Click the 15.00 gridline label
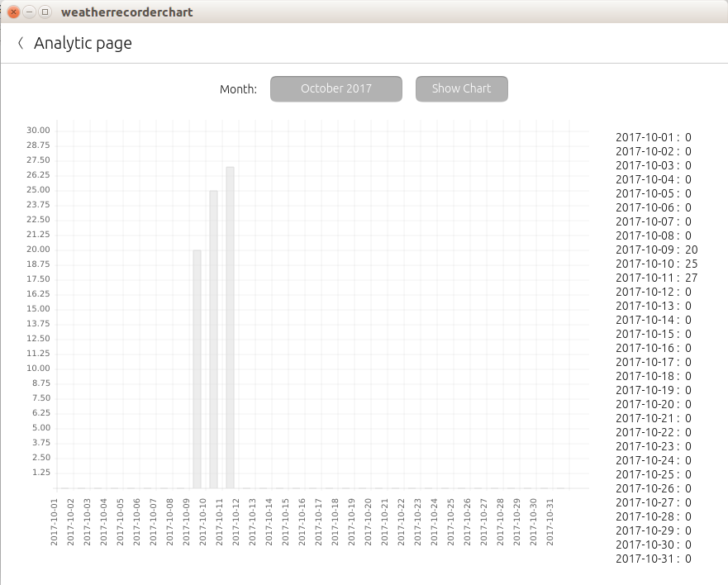Screen dimensions: 728x585 (x=38, y=308)
